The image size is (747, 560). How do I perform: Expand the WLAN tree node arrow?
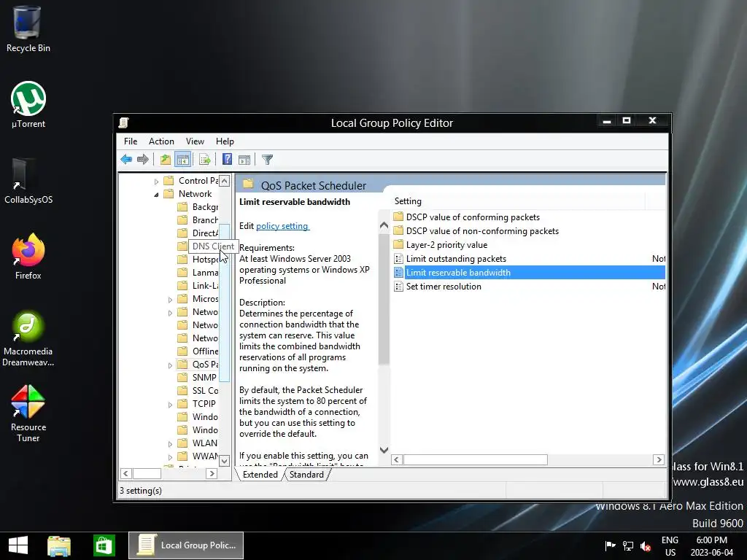pyautogui.click(x=170, y=444)
